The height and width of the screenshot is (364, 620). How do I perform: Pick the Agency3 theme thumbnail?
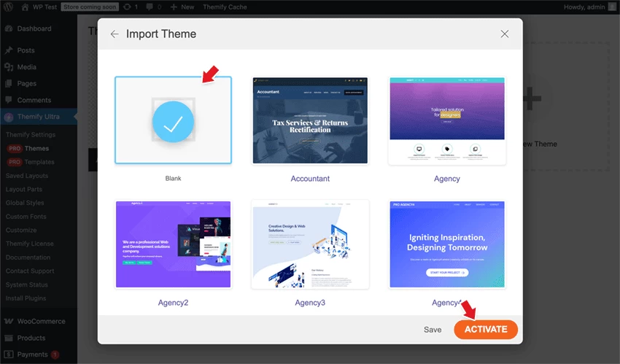click(x=310, y=244)
